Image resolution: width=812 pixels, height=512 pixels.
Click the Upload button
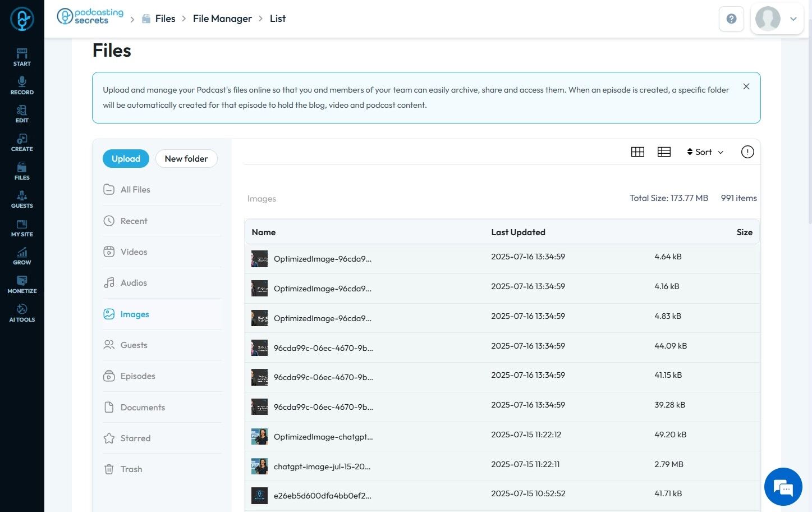(x=126, y=159)
